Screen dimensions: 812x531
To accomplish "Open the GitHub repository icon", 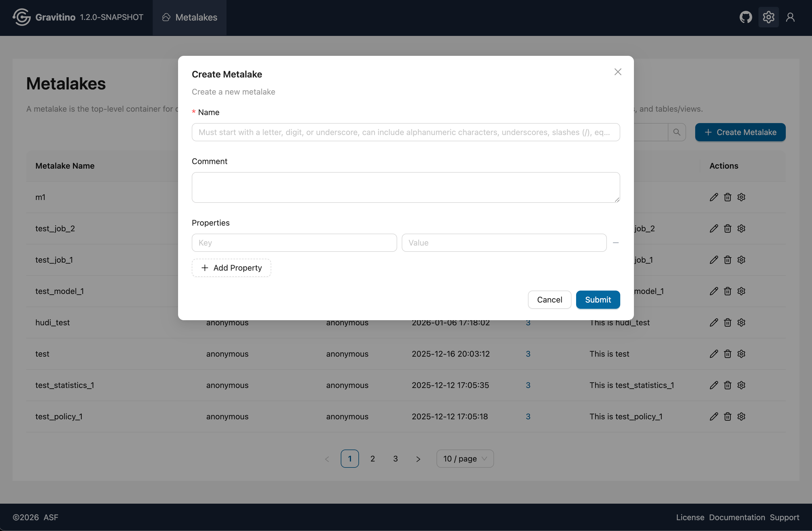I will 745,17.
